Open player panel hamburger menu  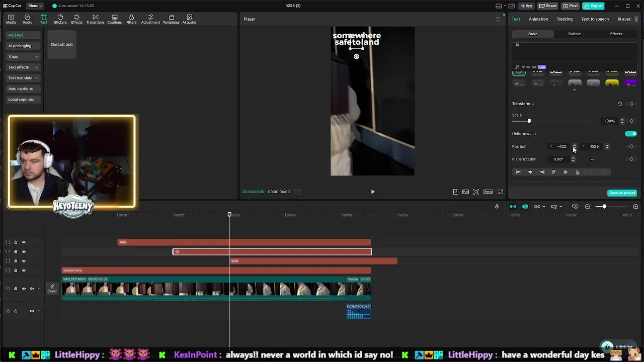498,19
